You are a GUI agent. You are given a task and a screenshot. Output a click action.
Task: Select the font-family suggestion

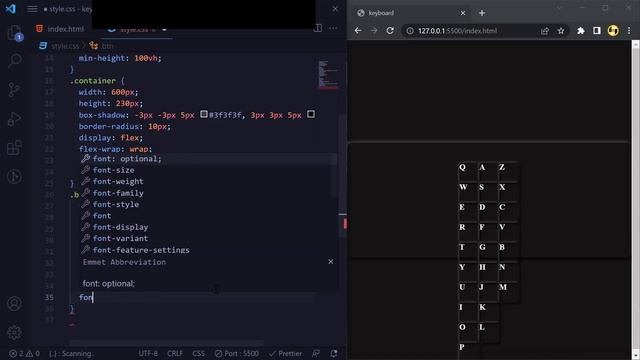208,193
